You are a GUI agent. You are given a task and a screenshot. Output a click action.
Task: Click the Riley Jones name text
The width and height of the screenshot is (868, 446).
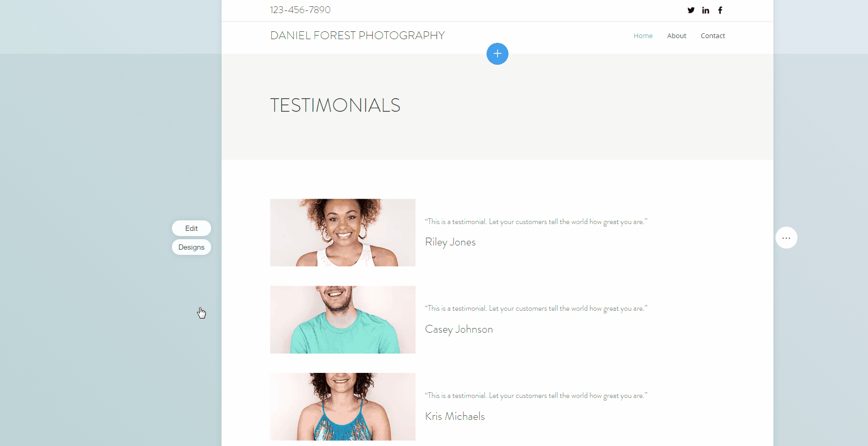450,242
